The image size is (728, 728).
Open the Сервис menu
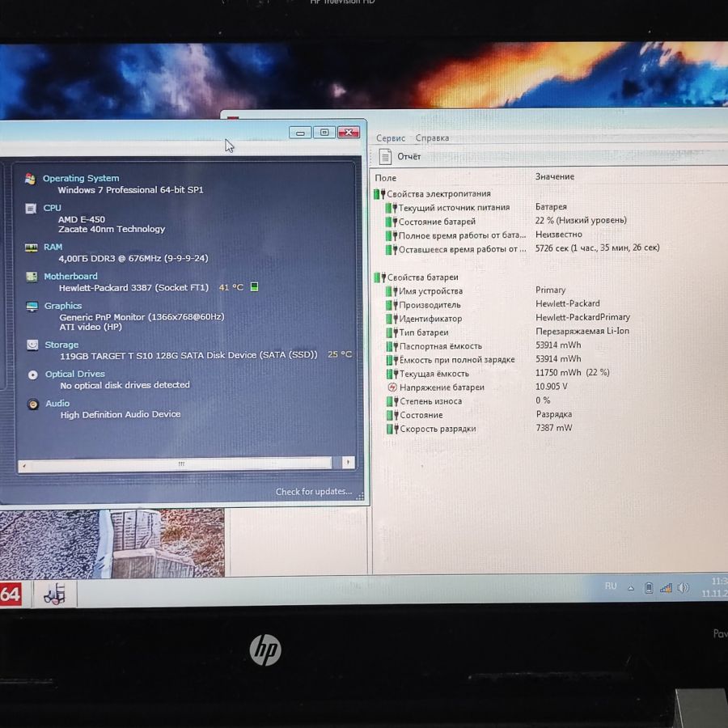(x=391, y=138)
